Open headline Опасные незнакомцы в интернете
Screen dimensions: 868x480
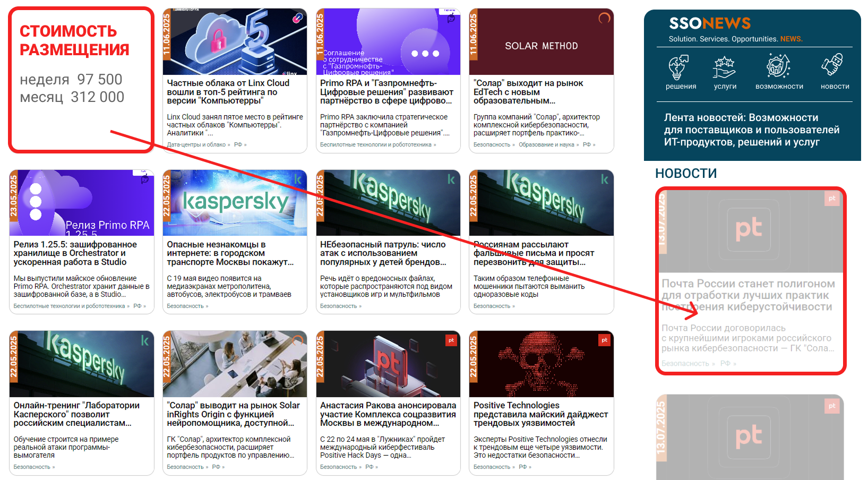click(230, 253)
